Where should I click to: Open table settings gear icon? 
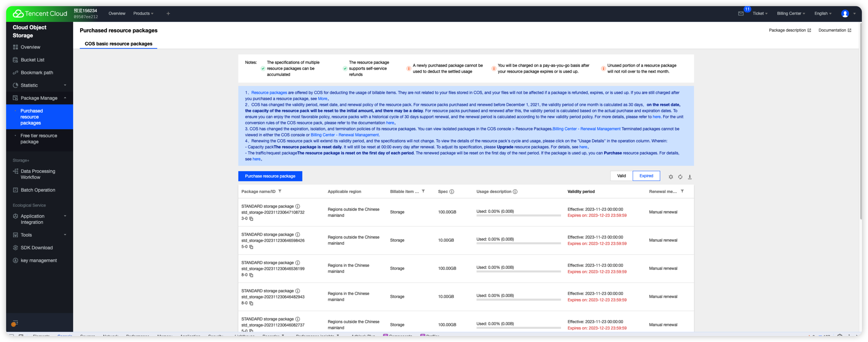pos(671,177)
